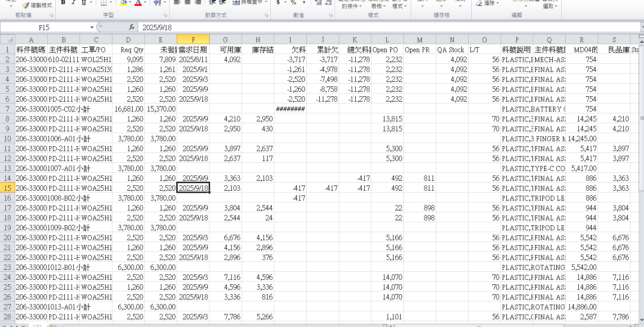Apply the red font color

point(138,3)
